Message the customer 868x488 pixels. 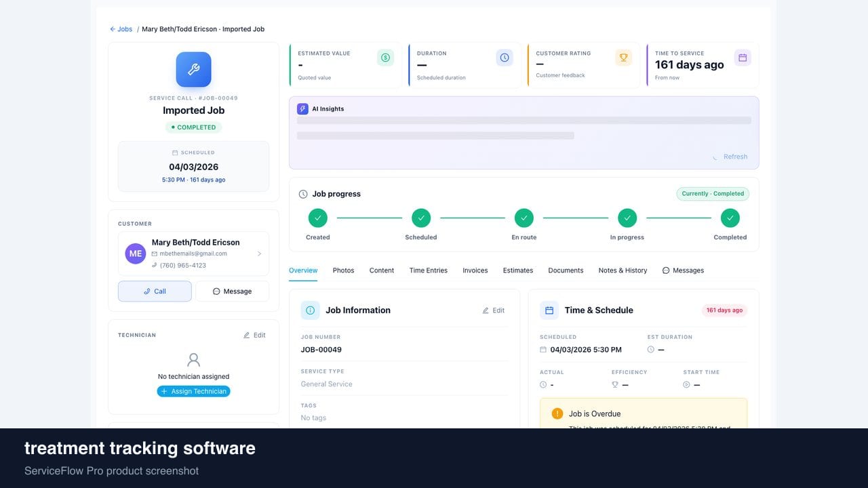point(232,291)
